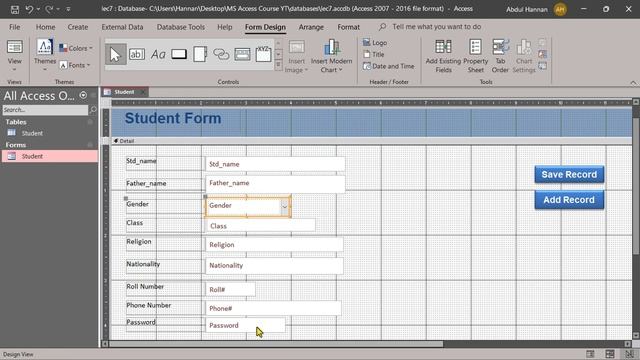Click the user account avatar AH
Screen dimensions: 640x360
pyautogui.click(x=560, y=9)
